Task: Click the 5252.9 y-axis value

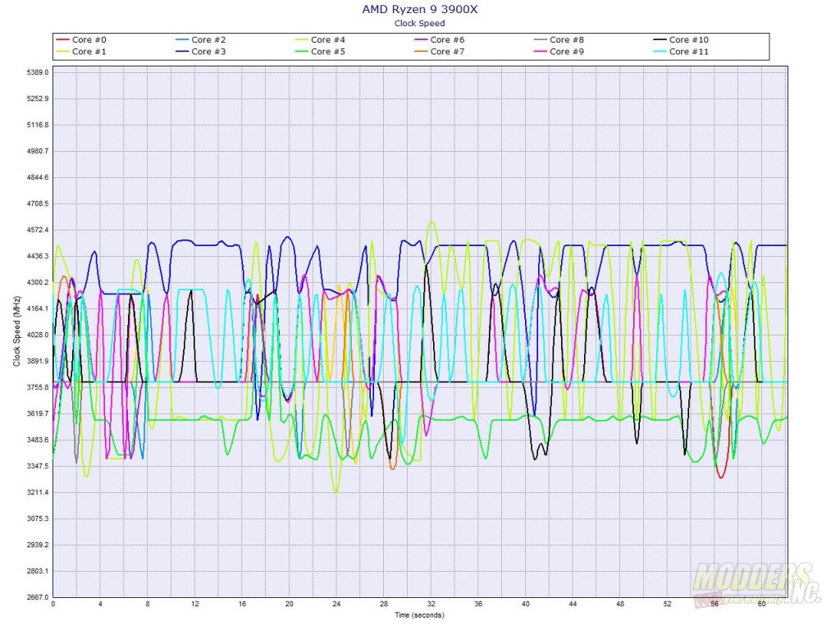Action: click(38, 98)
